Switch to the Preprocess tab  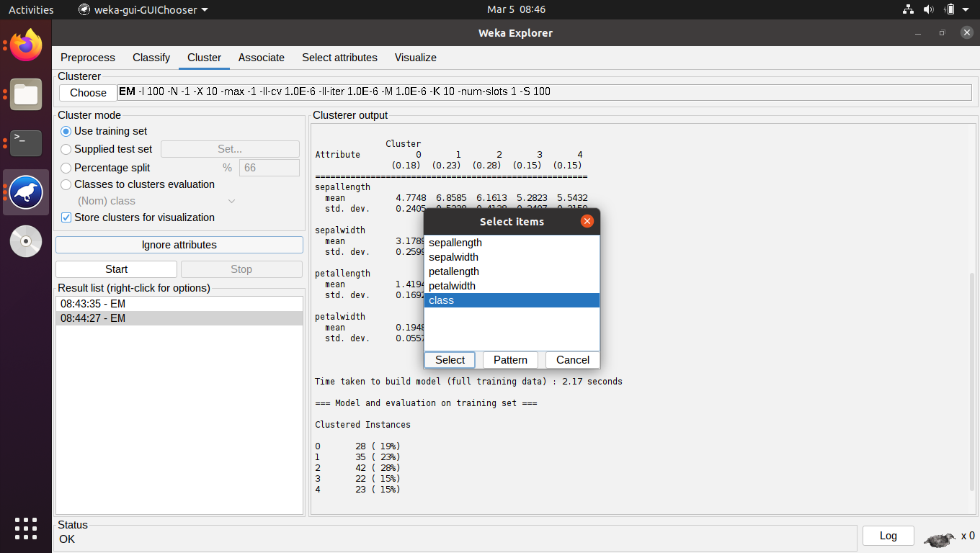pos(88,58)
